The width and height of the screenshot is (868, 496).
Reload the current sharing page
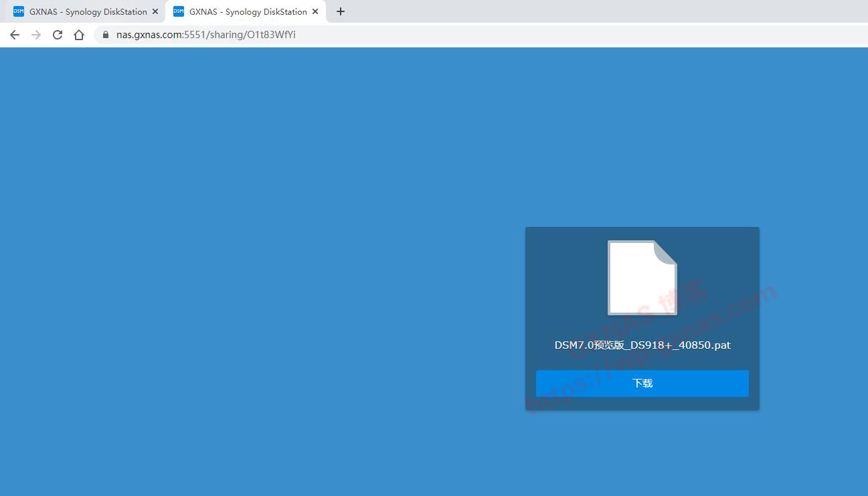point(58,35)
